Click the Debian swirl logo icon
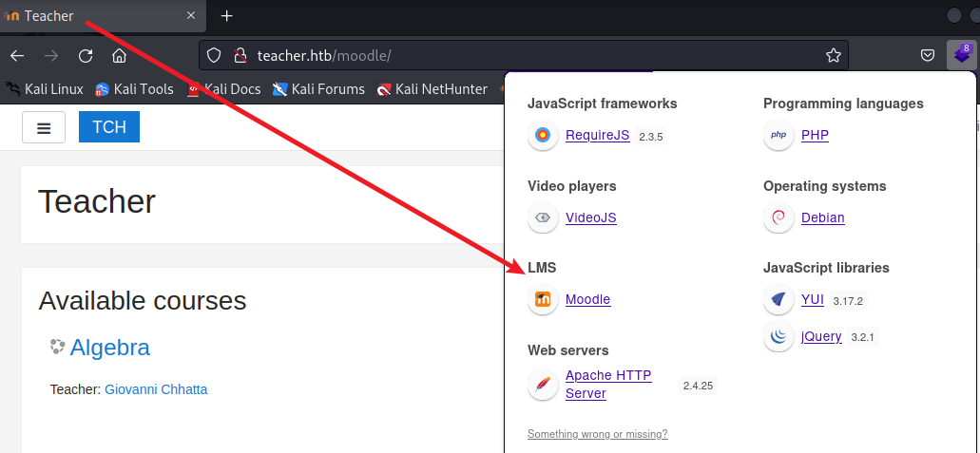This screenshot has height=453, width=980. pos(778,217)
